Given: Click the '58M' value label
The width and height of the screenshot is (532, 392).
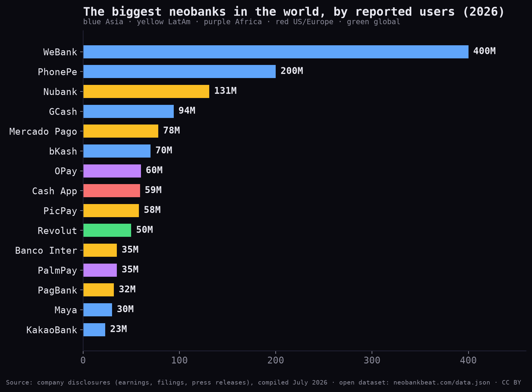Looking at the screenshot, I should pyautogui.click(x=152, y=210).
